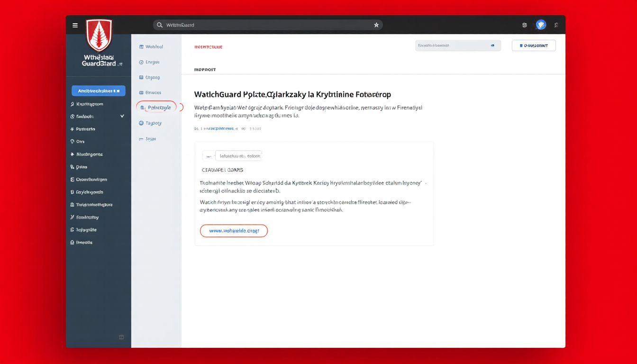Click the outlined button in top-right header
637x364 pixels.
(x=534, y=45)
